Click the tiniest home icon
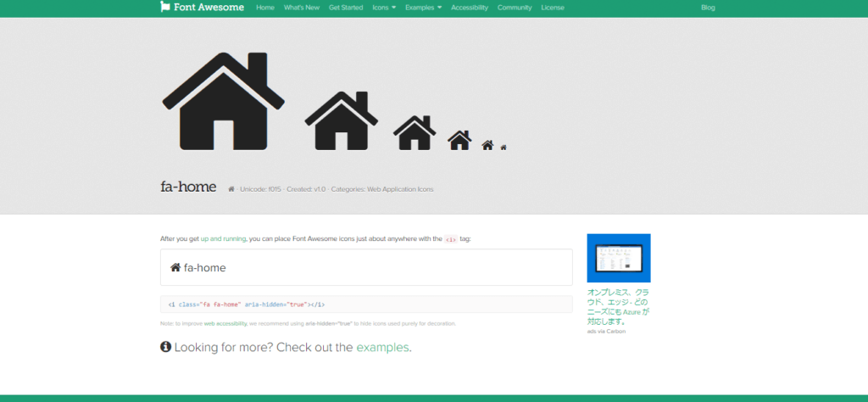The width and height of the screenshot is (868, 402). click(x=504, y=148)
